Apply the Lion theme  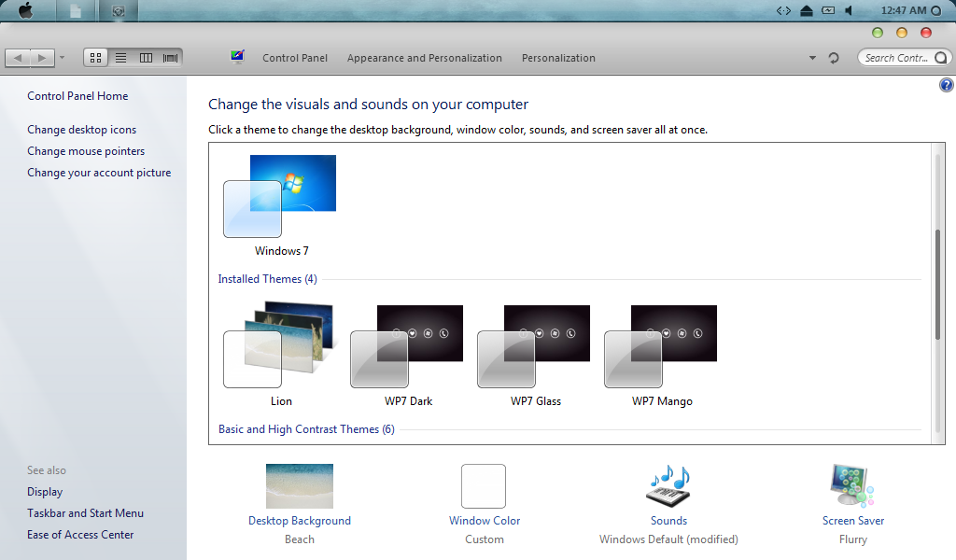click(280, 356)
